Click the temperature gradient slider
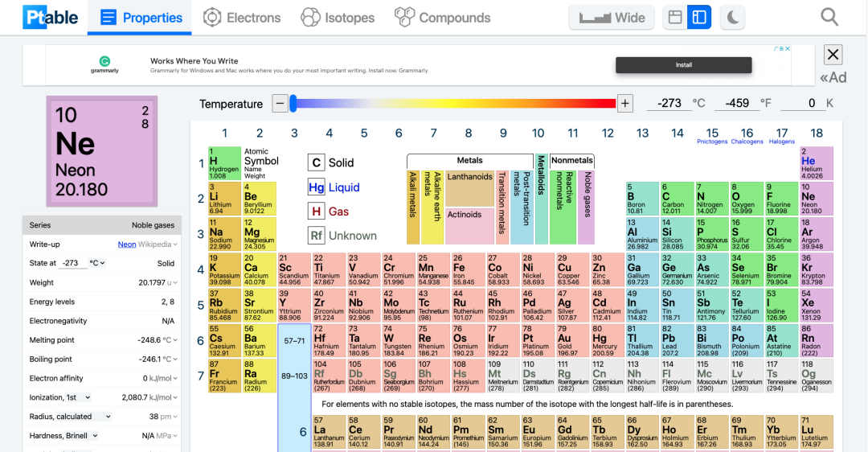Image resolution: width=868 pixels, height=452 pixels. (x=454, y=103)
